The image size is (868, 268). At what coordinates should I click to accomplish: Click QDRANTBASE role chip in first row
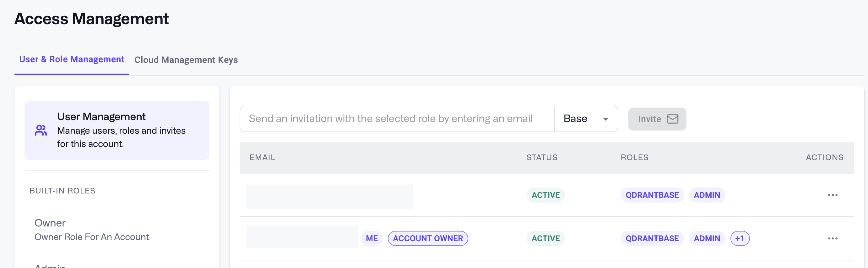[x=652, y=195]
